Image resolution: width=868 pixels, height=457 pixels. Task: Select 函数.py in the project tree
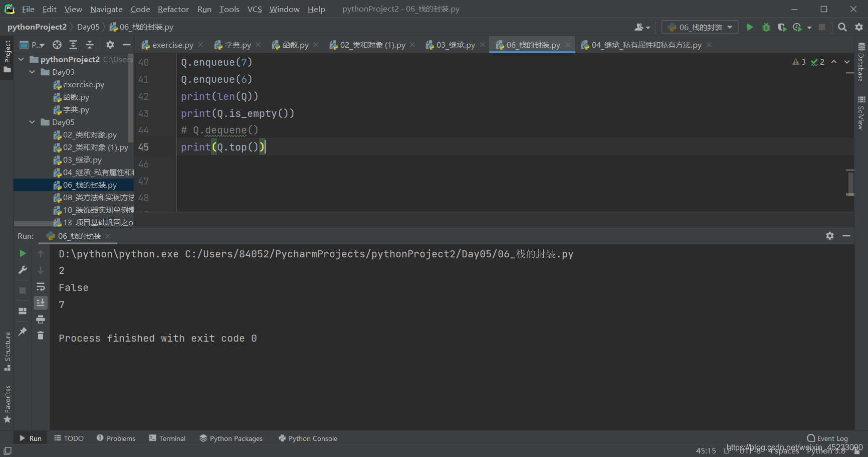point(76,97)
